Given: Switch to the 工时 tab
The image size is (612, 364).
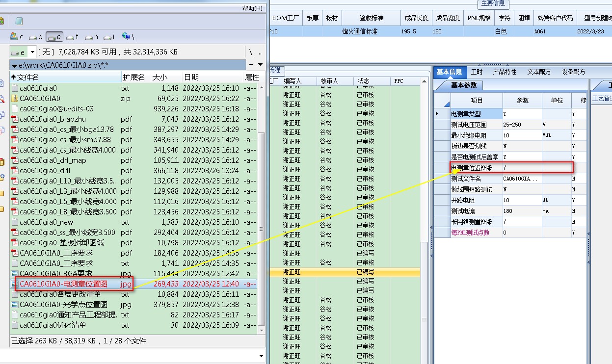Looking at the screenshot, I should point(477,72).
